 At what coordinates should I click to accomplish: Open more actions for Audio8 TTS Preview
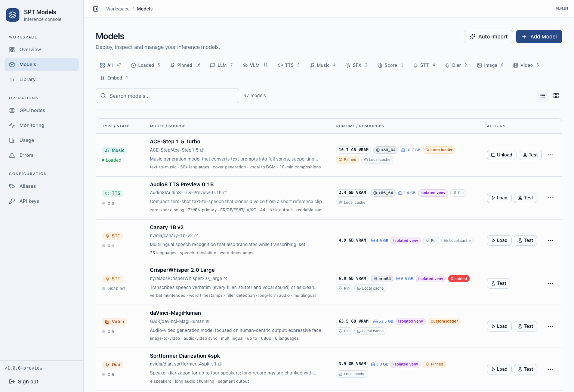(x=550, y=198)
